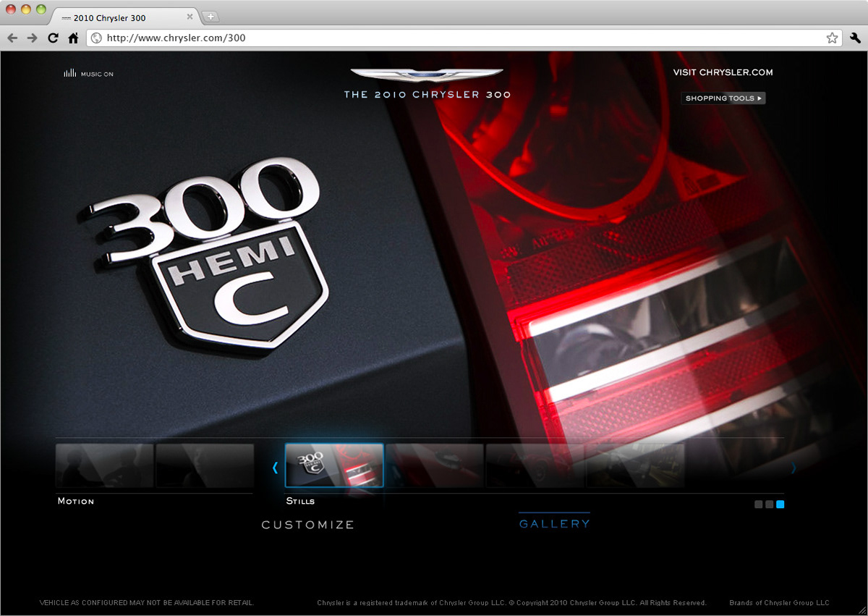
Task: Click the Stills section label
Action: click(x=300, y=501)
